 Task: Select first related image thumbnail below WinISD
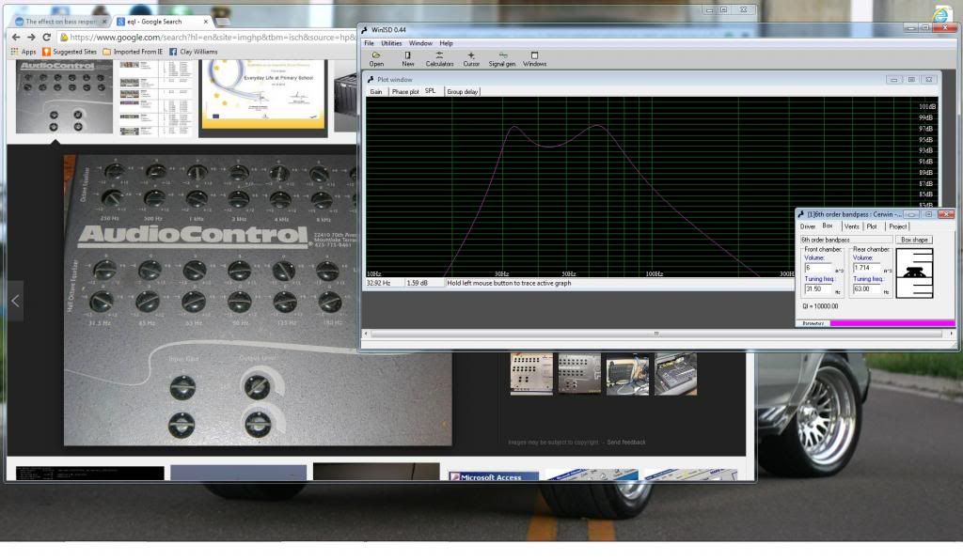click(531, 374)
